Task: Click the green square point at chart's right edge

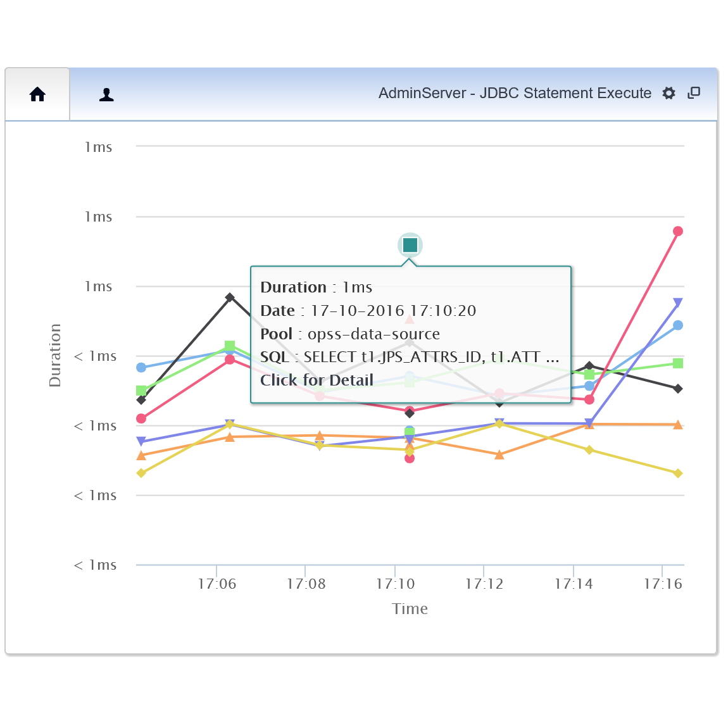Action: coord(678,363)
